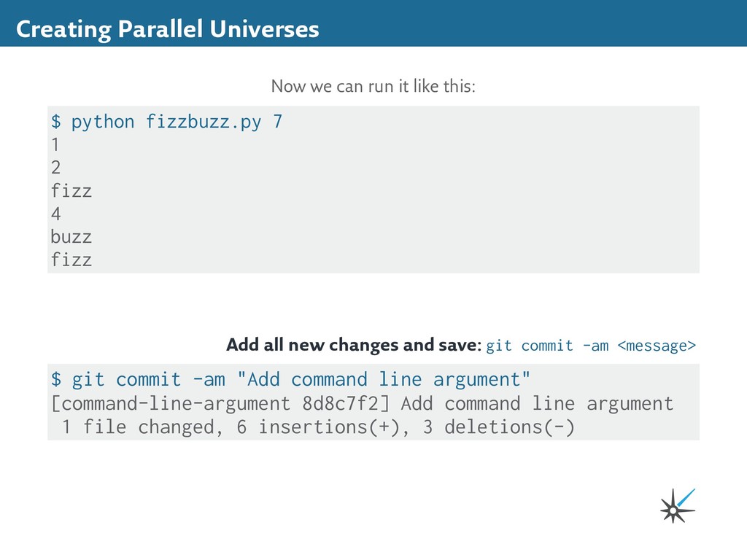Select the output line showing "4"
The image size is (747, 560).
[x=56, y=214]
